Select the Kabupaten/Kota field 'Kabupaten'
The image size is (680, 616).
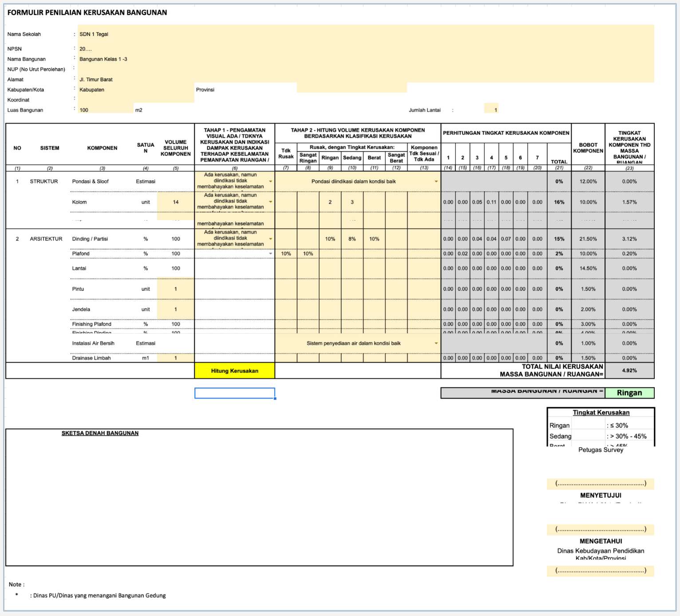click(136, 90)
